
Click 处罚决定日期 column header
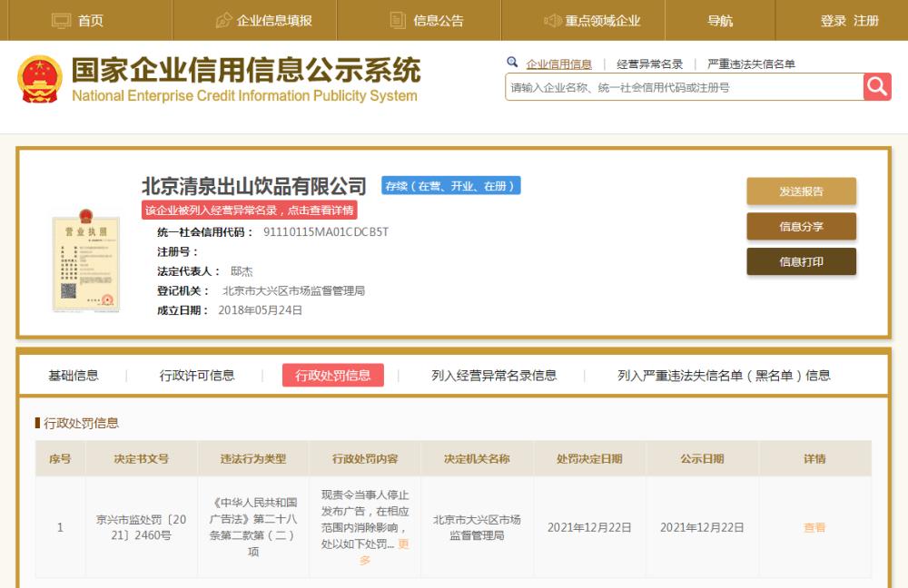click(589, 459)
